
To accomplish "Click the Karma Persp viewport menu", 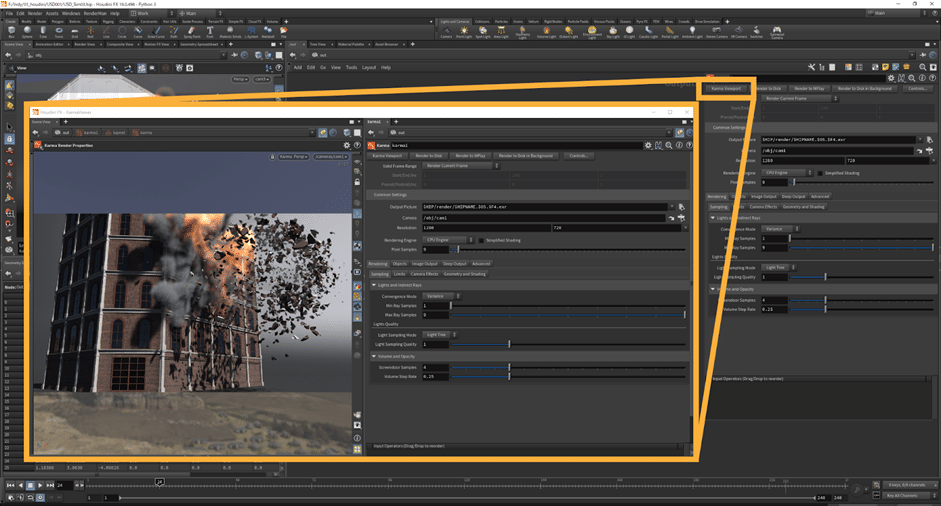I will [x=291, y=157].
